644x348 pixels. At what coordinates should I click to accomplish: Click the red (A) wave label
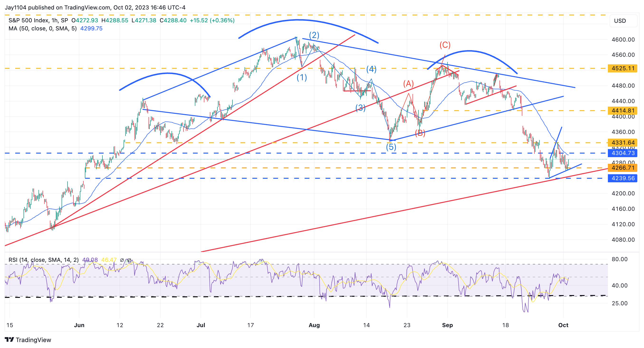click(409, 83)
